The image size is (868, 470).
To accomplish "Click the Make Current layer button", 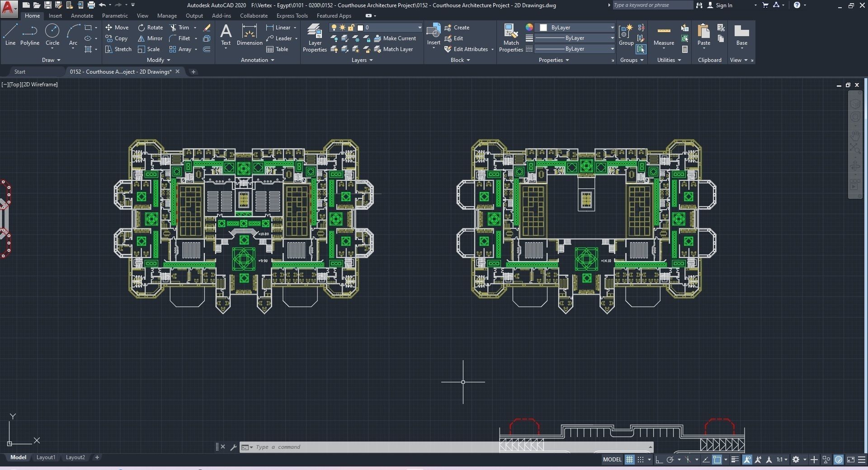I will (x=395, y=38).
